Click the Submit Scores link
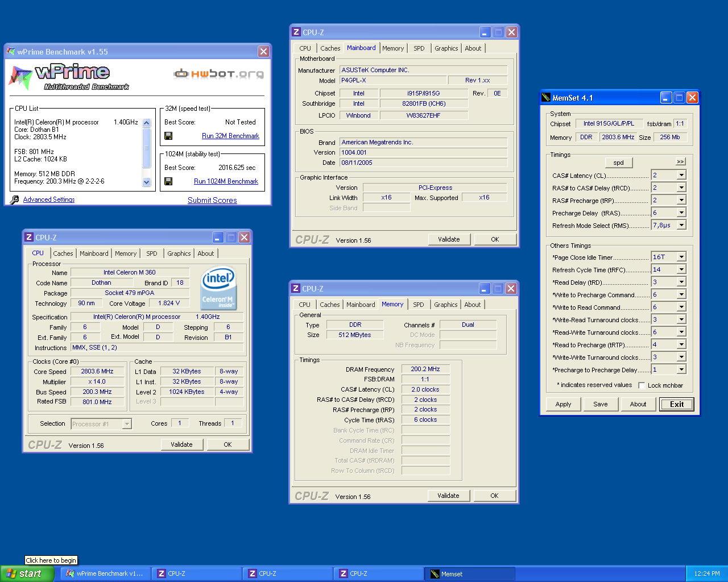The height and width of the screenshot is (582, 728). tap(212, 200)
